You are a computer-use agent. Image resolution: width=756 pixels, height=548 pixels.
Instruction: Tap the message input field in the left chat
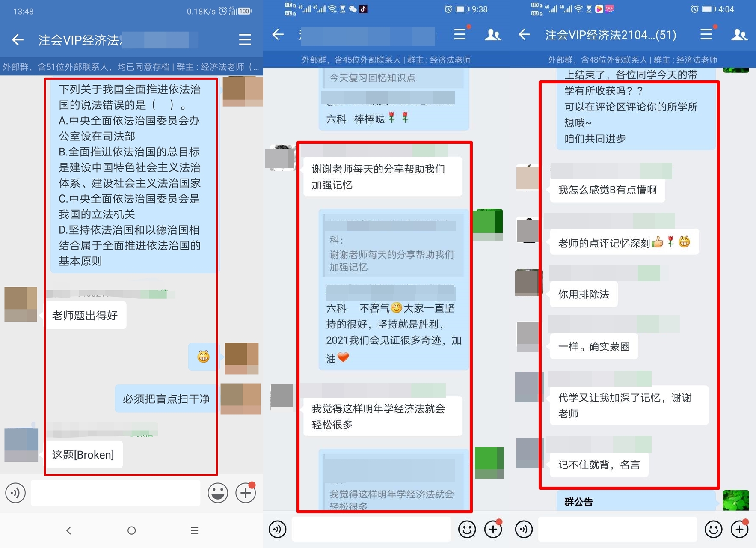pyautogui.click(x=116, y=493)
